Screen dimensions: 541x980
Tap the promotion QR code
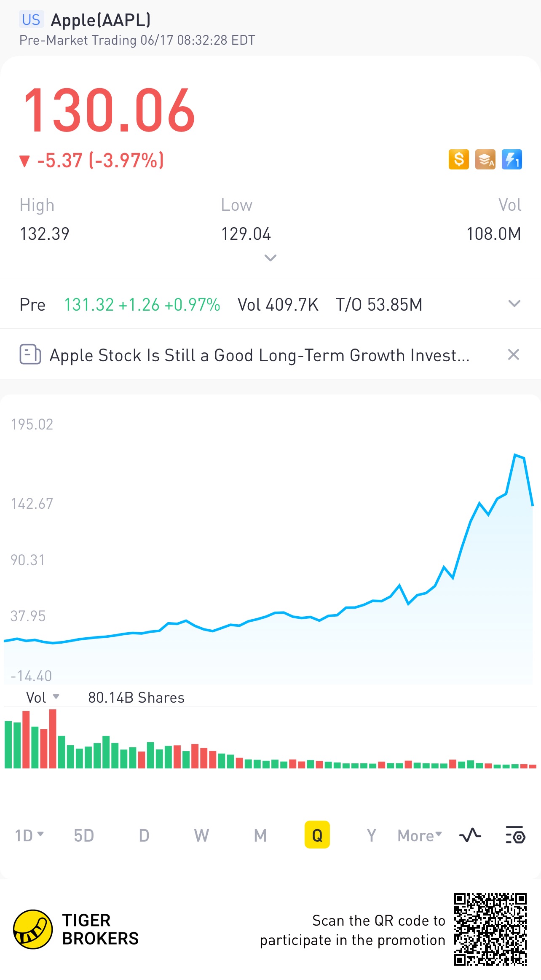(490, 929)
